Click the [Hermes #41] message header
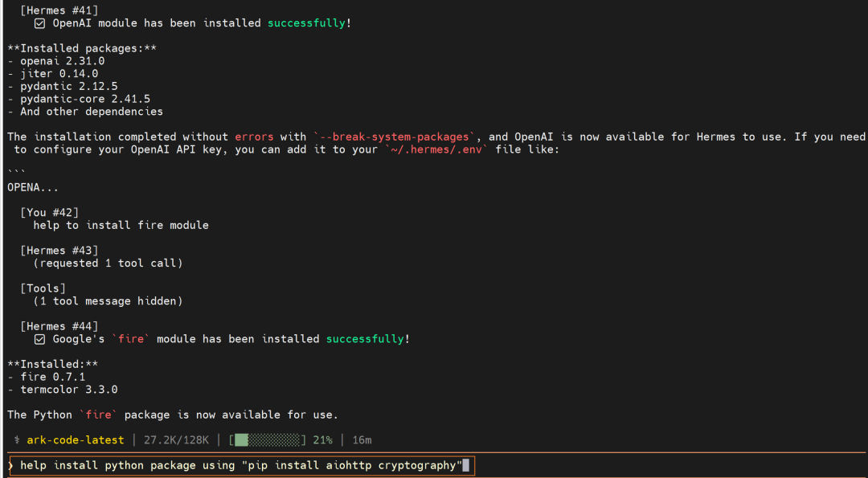The width and height of the screenshot is (868, 478). 59,10
